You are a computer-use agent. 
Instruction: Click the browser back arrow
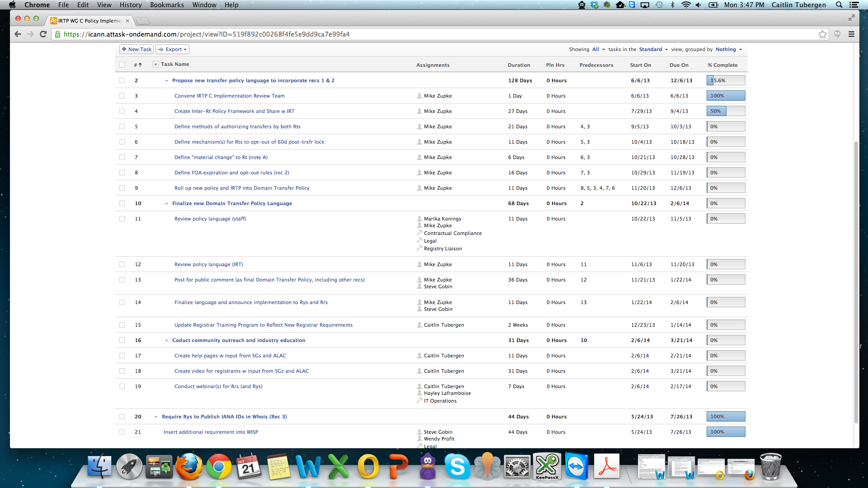(18, 34)
